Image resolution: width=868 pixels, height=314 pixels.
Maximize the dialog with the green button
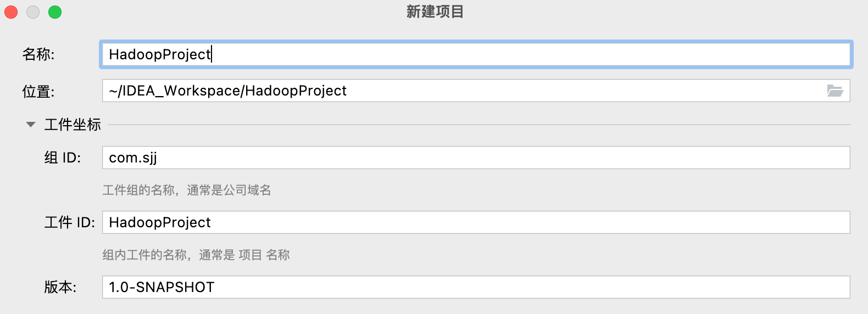55,12
